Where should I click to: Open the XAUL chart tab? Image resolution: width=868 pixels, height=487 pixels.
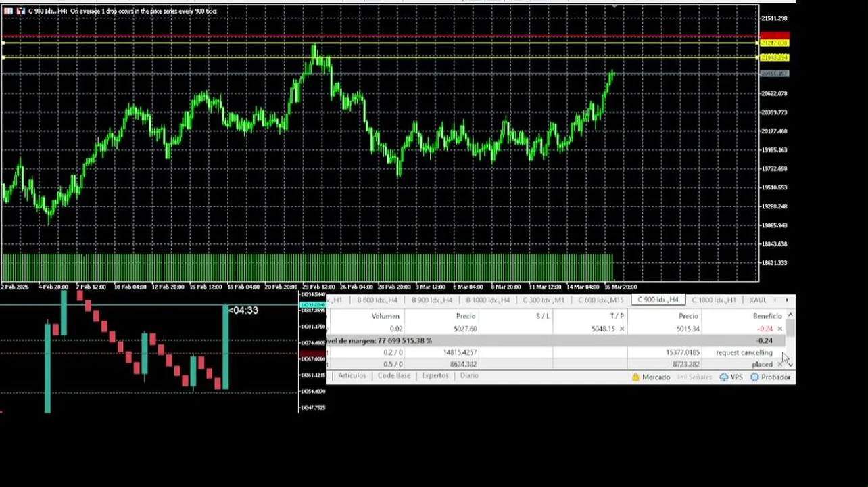(x=758, y=300)
